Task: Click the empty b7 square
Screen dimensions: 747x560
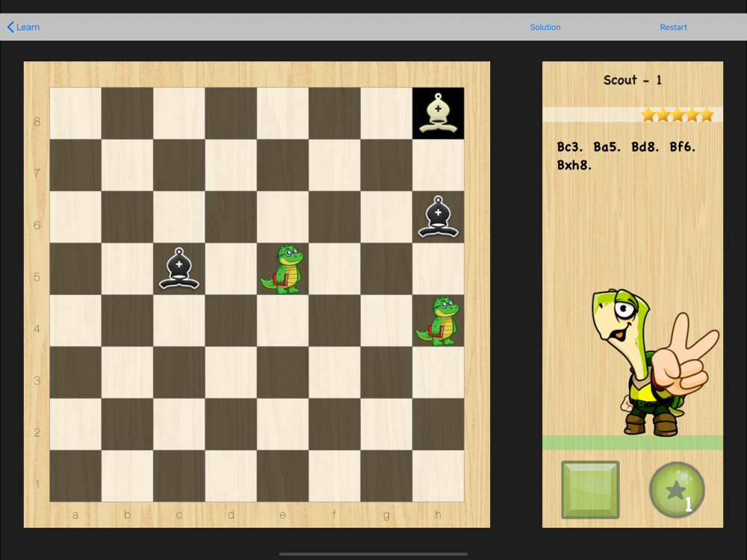Action: 127,165
